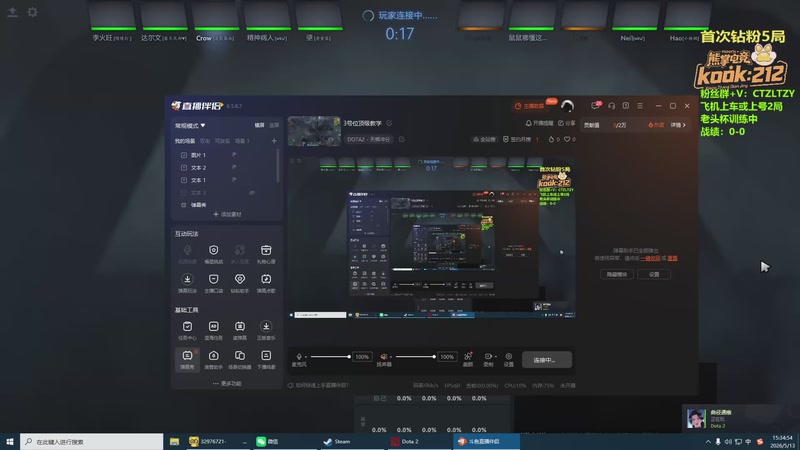This screenshot has width=800, height=450.
Task: Click the headset customer service icon
Action: [611, 106]
